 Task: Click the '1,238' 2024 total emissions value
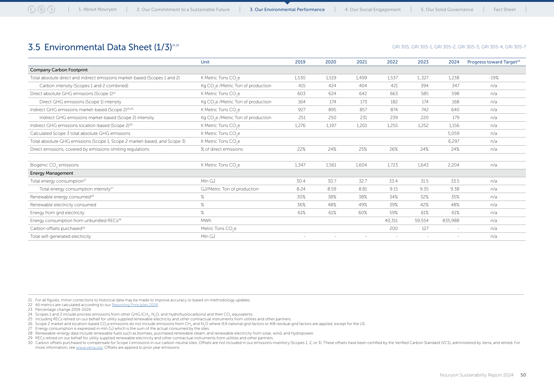(x=454, y=78)
